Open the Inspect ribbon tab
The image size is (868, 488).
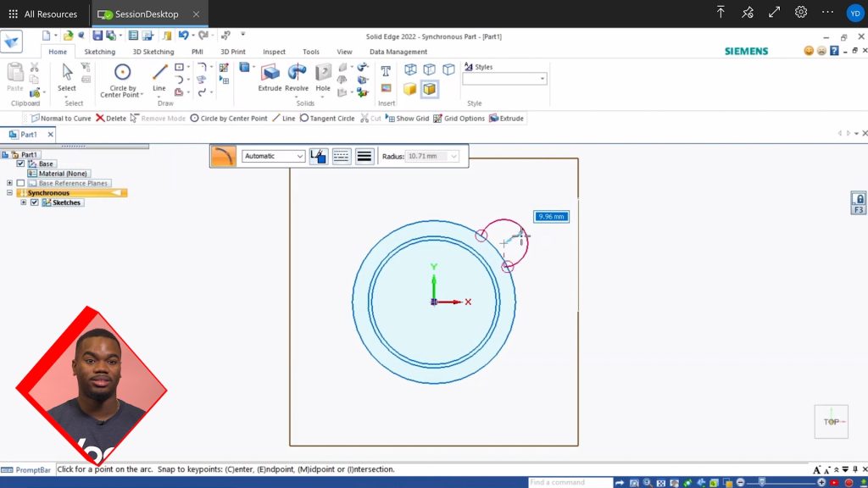click(274, 52)
